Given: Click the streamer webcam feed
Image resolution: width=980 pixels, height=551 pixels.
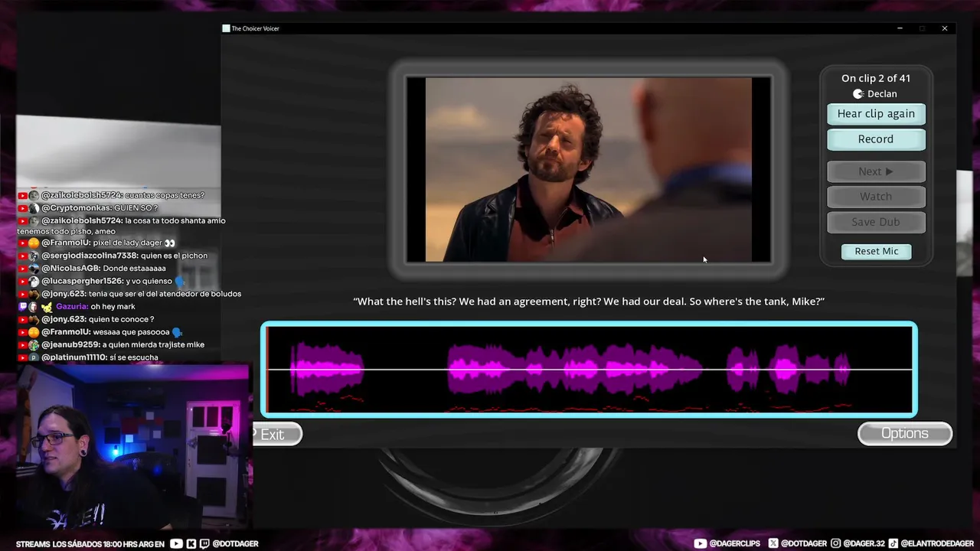Looking at the screenshot, I should [132, 448].
